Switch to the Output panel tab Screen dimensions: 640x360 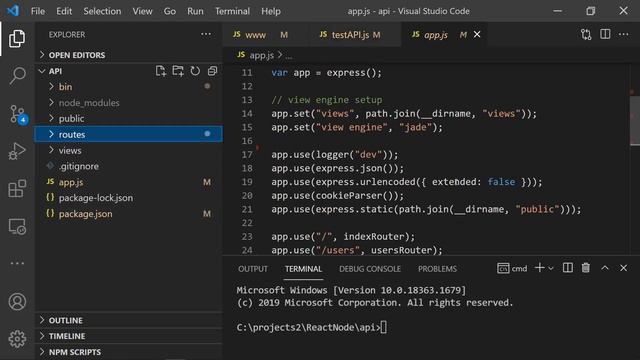coord(253,269)
